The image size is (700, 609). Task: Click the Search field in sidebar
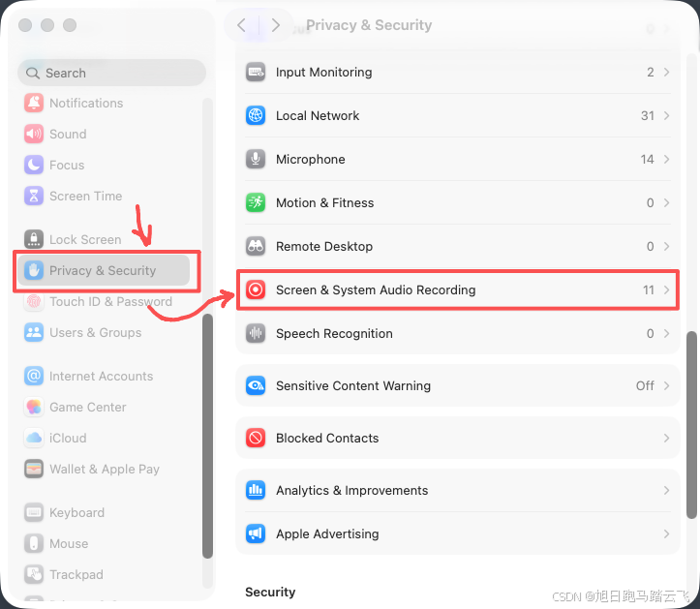coord(111,73)
